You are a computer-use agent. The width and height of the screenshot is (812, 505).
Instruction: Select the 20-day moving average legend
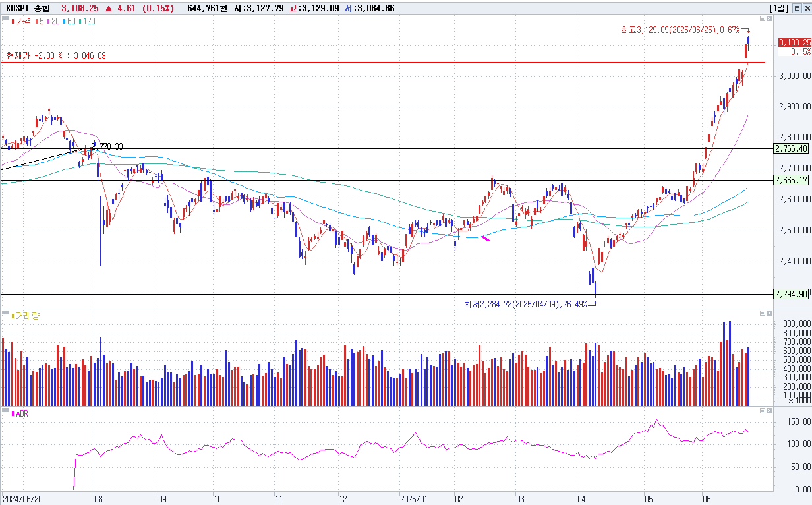52,21
